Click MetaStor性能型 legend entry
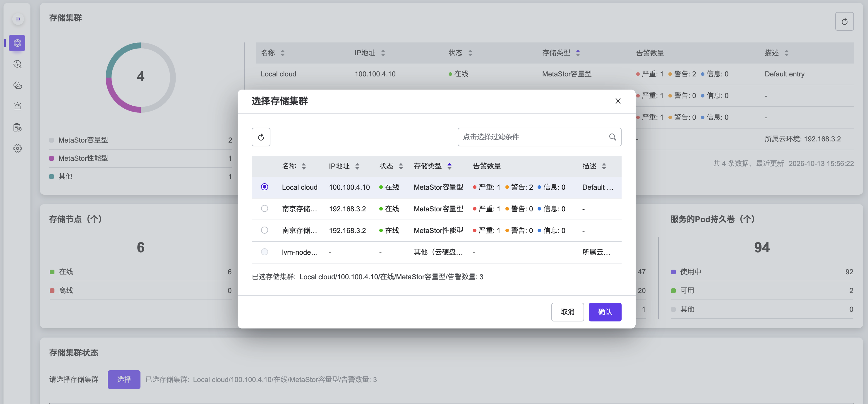This screenshot has width=868, height=404. click(140, 158)
